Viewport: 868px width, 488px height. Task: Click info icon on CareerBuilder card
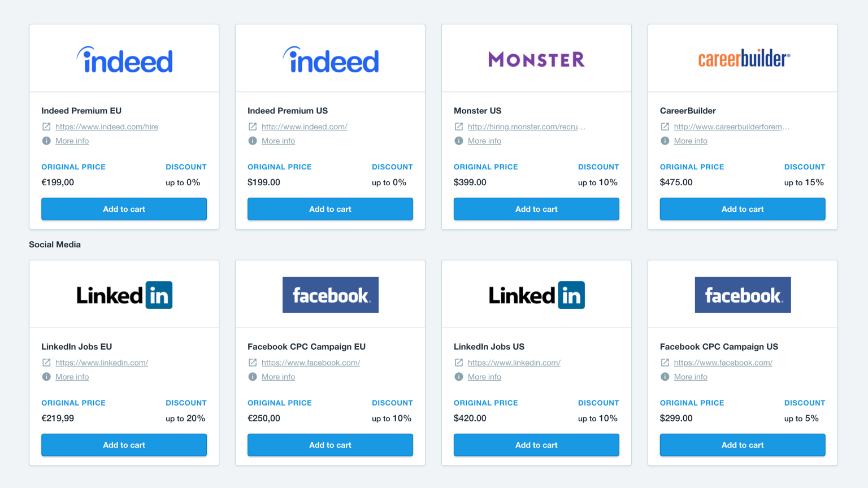pos(665,141)
